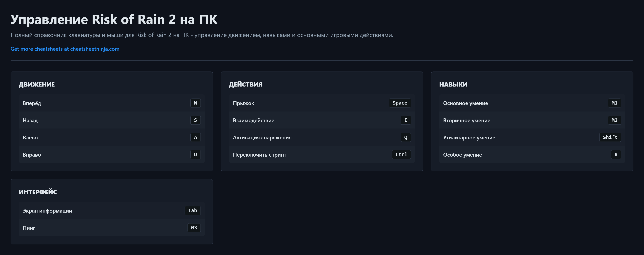The height and width of the screenshot is (255, 644).
Task: Click the ДЕЙСТВИЯ section heading
Action: point(245,84)
